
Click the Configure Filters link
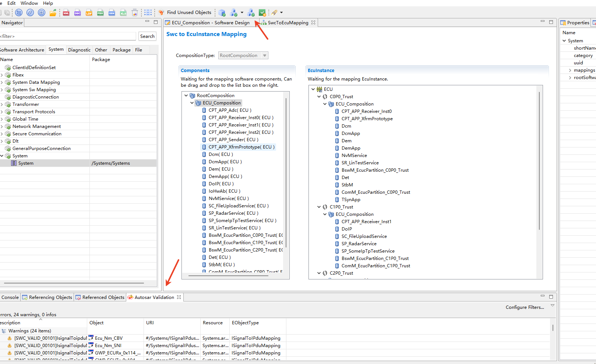point(525,307)
